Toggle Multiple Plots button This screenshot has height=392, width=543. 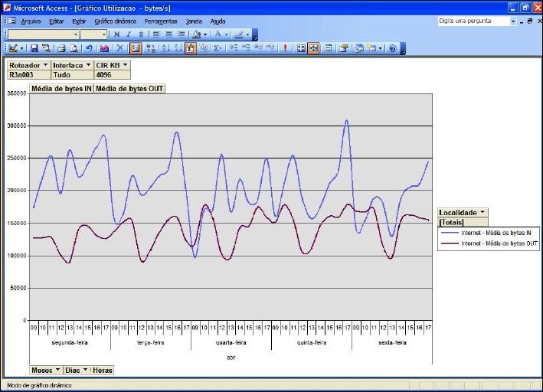[301, 48]
